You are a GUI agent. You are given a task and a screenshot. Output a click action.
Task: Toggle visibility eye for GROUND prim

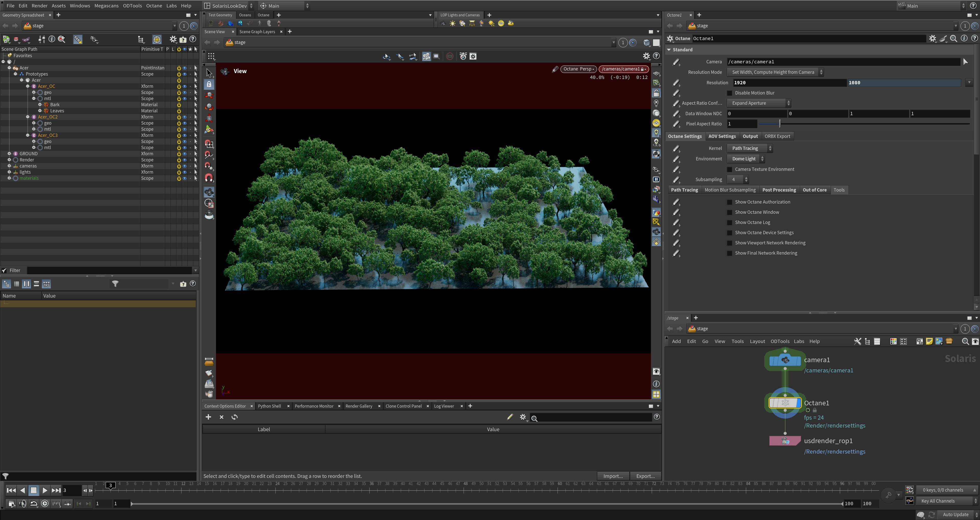pyautogui.click(x=185, y=154)
